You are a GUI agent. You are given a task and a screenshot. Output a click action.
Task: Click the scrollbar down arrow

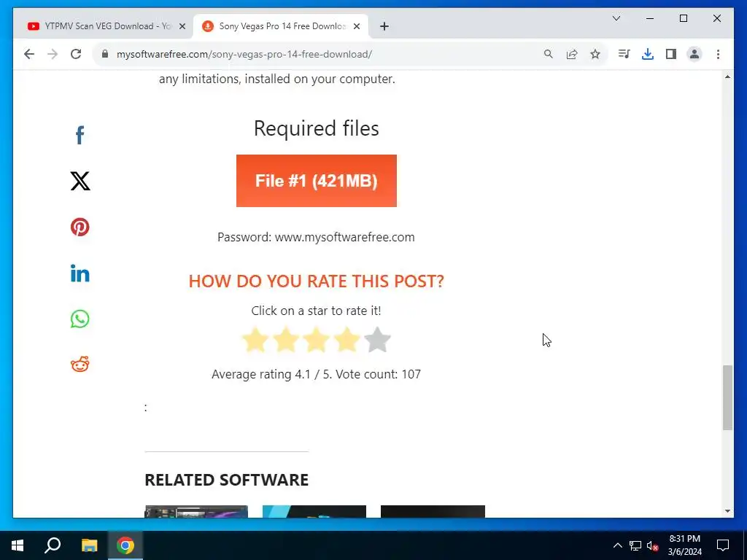(727, 511)
